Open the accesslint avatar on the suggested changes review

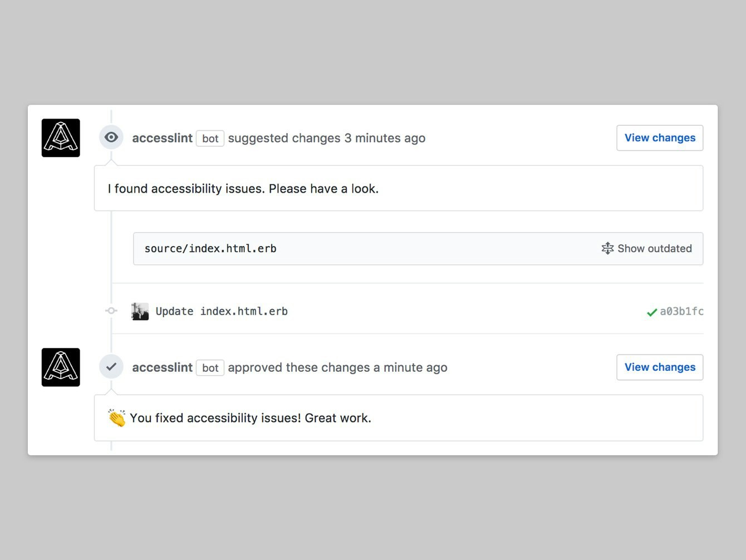point(60,137)
